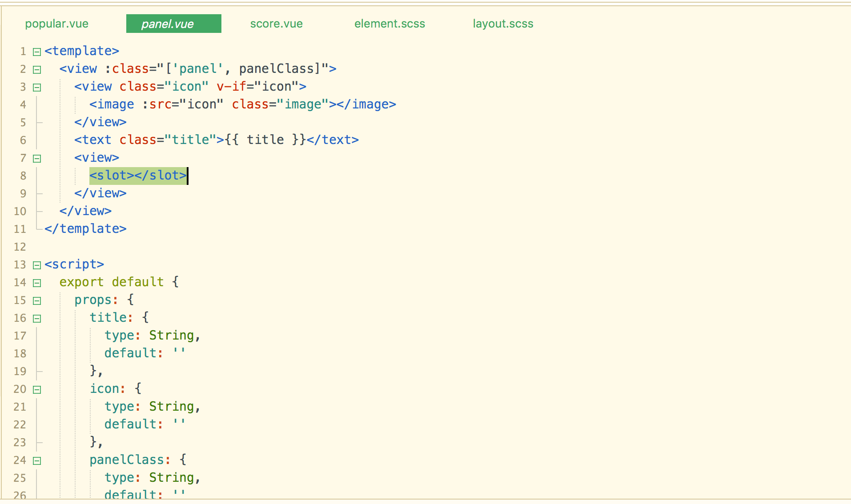Viewport: 851px width, 504px height.
Task: Collapse the template block fold on line 1
Action: coord(37,52)
